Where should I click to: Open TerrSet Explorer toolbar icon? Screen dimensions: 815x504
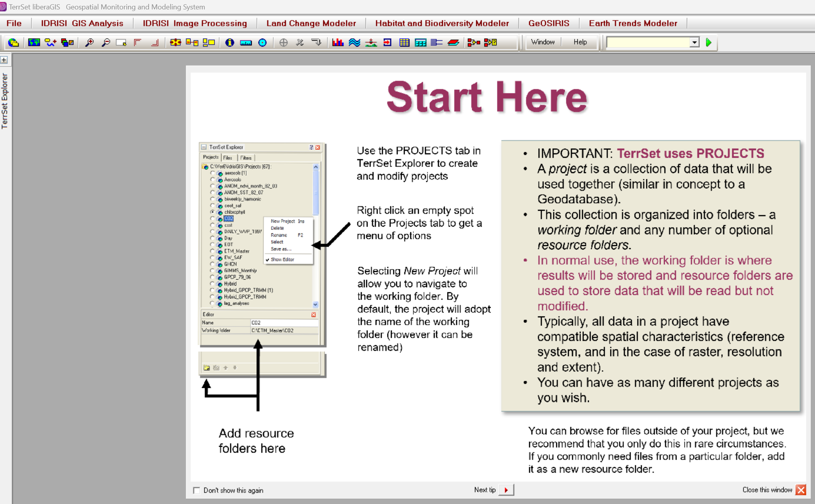[13, 42]
